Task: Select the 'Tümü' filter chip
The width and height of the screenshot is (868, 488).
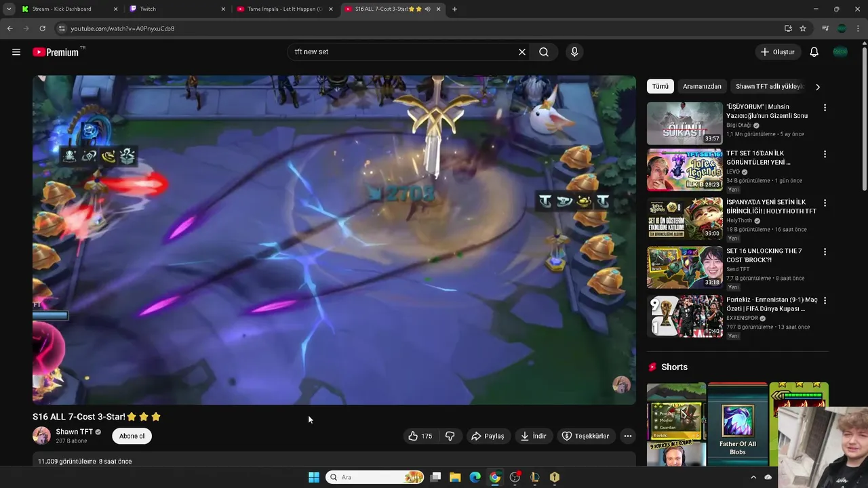Action: (x=660, y=87)
